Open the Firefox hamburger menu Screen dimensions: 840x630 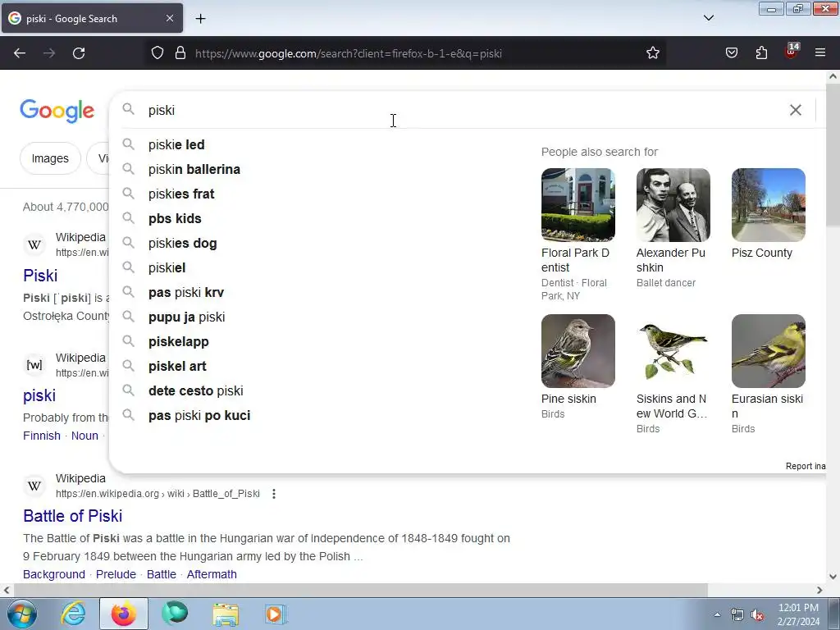click(x=820, y=52)
